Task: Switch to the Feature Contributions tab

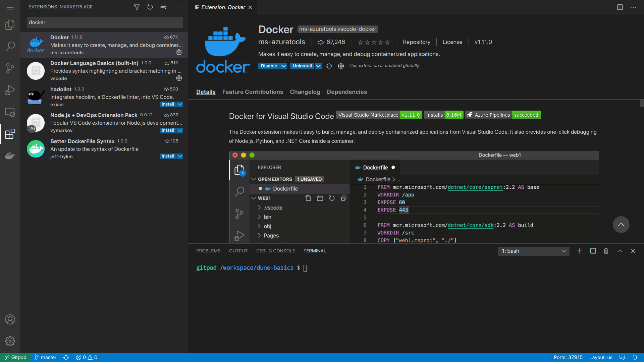Action: tap(252, 92)
